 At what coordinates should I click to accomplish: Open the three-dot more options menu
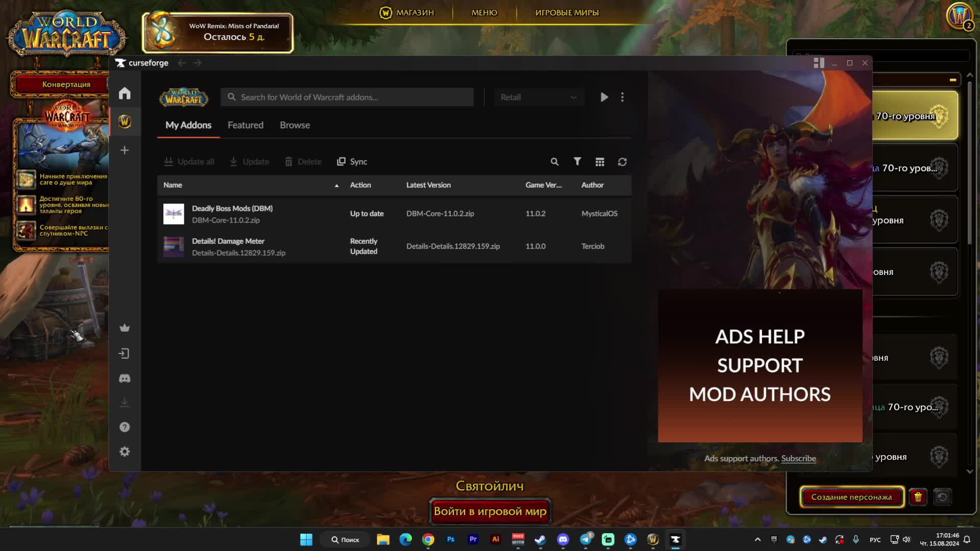point(622,97)
